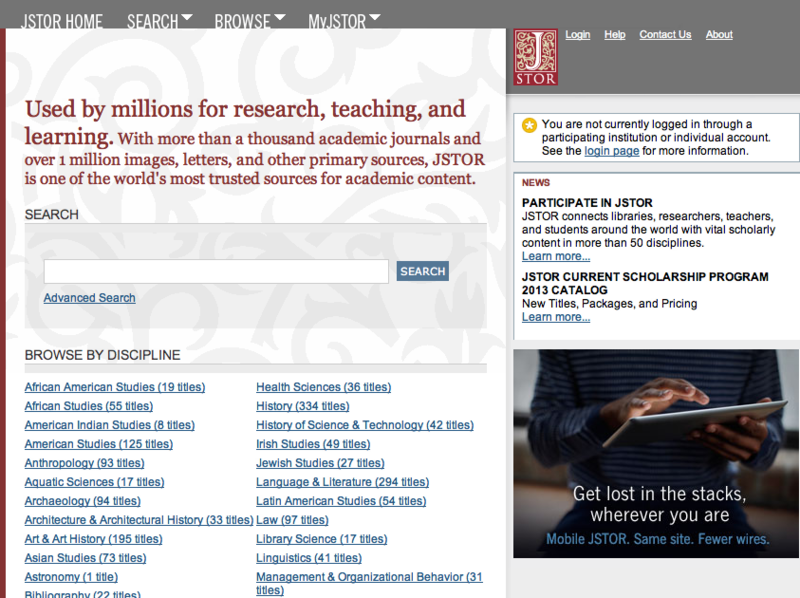
Task: Click the JSTOR logo icon
Action: click(535, 57)
